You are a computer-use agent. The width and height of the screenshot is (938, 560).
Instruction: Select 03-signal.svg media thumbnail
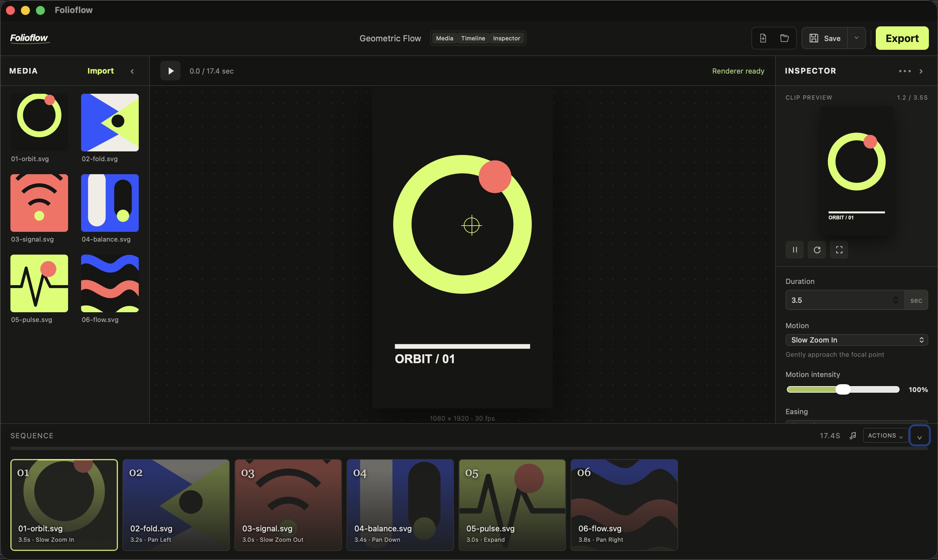[x=39, y=203]
